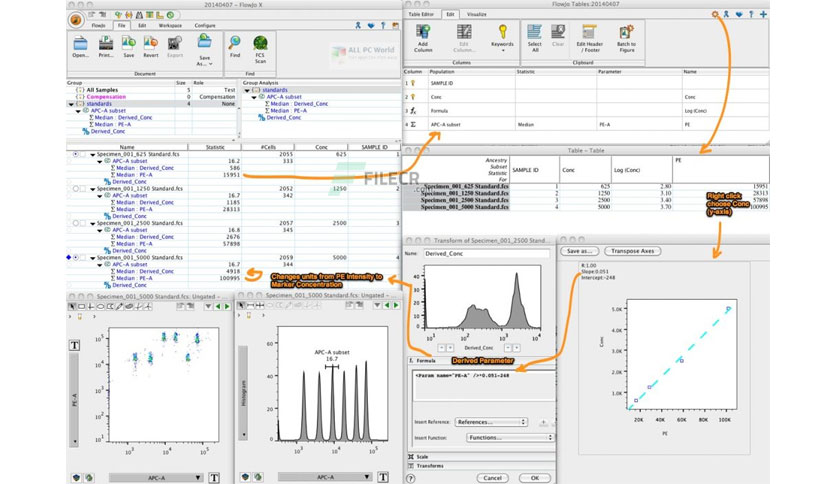Select the All Samples group
The width and height of the screenshot is (836, 484).
click(102, 90)
